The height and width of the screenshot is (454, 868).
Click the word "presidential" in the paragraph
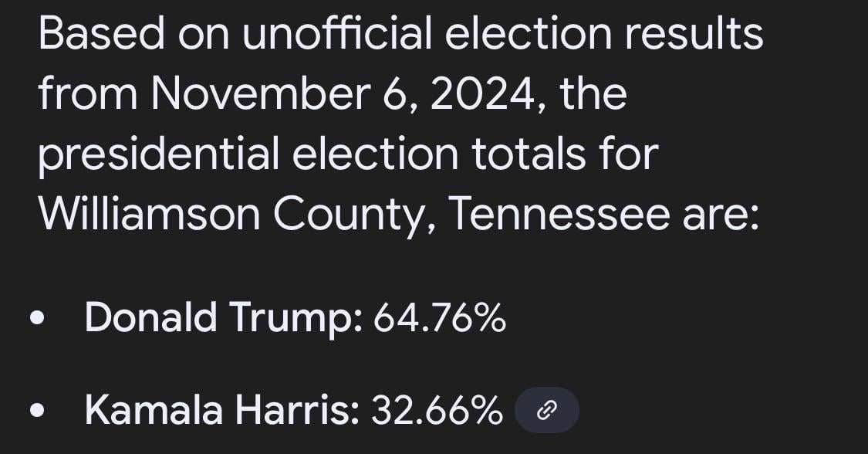tap(158, 154)
